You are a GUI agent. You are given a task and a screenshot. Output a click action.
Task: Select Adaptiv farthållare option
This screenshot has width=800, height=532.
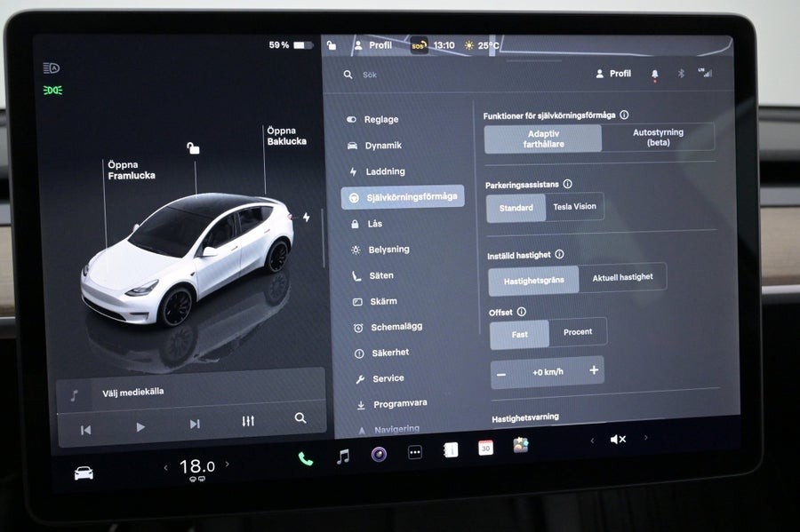pos(543,139)
